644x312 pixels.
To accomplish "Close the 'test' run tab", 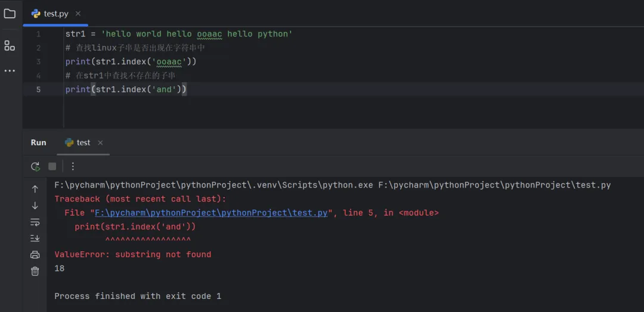I will tap(100, 143).
